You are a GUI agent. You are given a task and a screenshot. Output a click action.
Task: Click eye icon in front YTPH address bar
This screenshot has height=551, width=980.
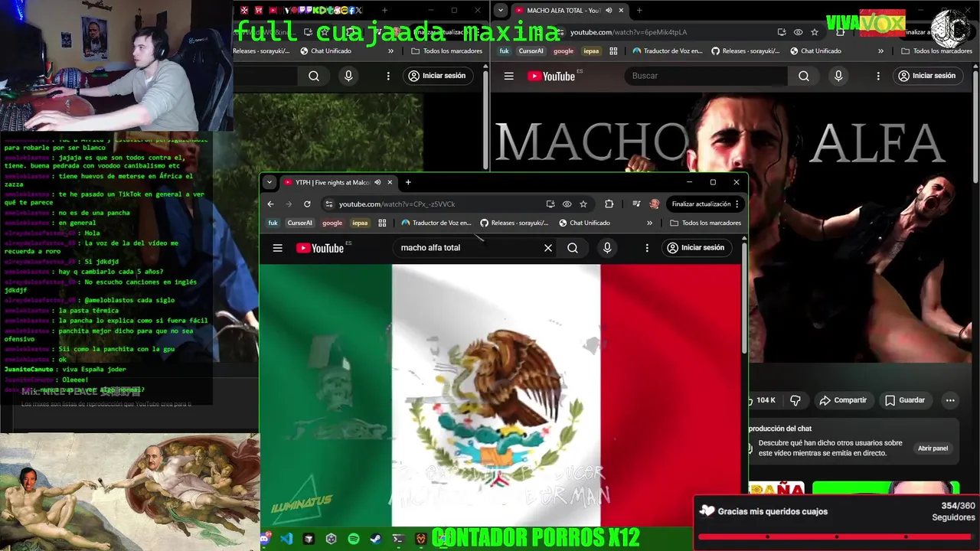[567, 204]
